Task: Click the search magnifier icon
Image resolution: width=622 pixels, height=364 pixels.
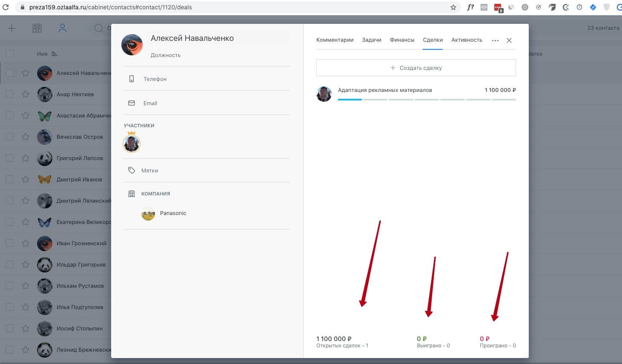Action: coord(99,28)
